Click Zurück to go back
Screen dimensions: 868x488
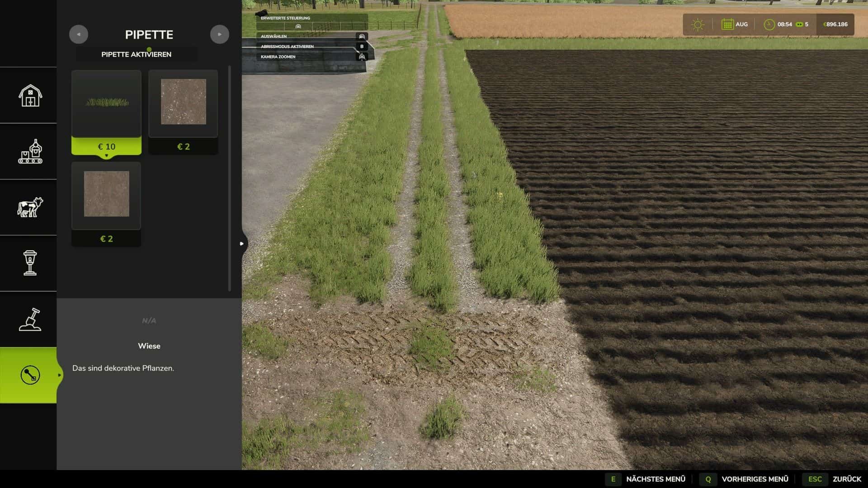(x=847, y=479)
